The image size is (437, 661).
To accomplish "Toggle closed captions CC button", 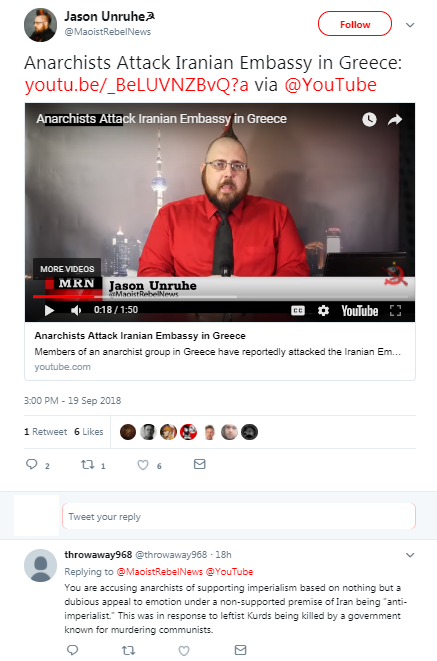I will (298, 311).
